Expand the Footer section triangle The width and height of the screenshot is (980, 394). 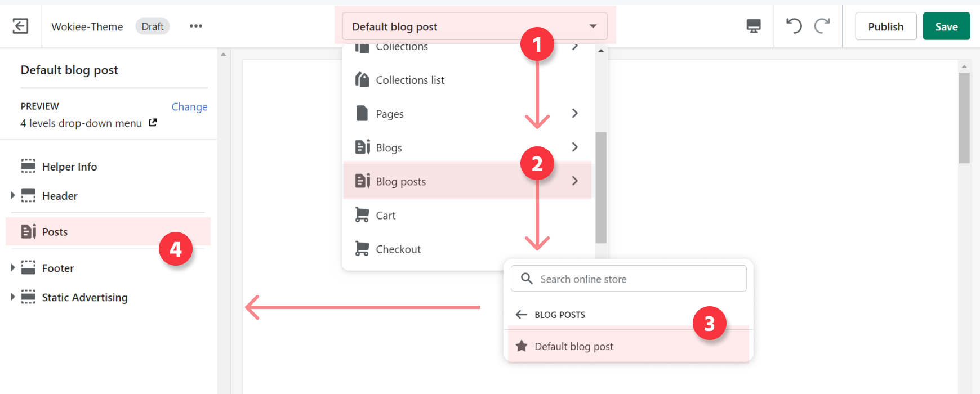click(x=13, y=267)
